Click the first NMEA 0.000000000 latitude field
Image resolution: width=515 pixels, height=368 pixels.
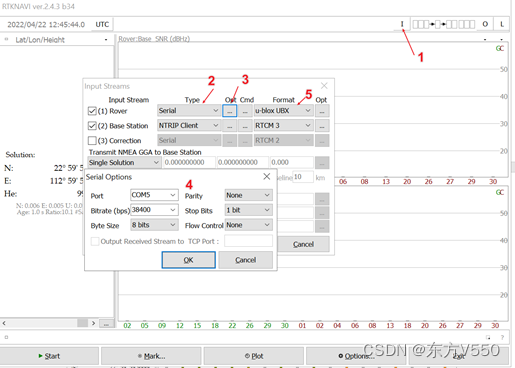coord(189,162)
